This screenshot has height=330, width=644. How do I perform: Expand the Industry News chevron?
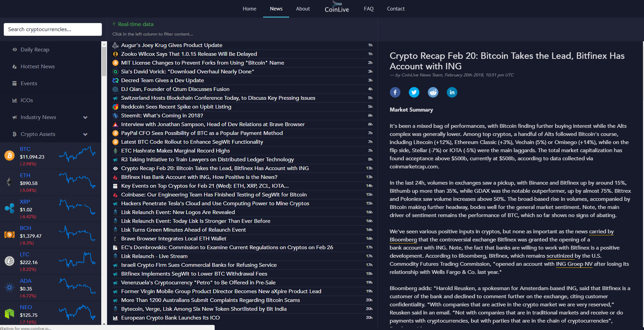(x=85, y=117)
